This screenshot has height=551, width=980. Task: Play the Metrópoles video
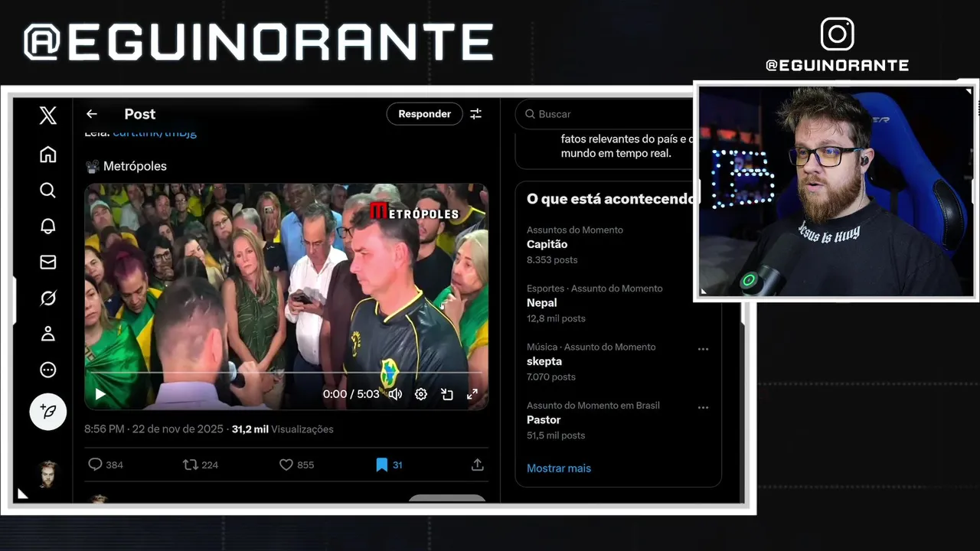[100, 394]
